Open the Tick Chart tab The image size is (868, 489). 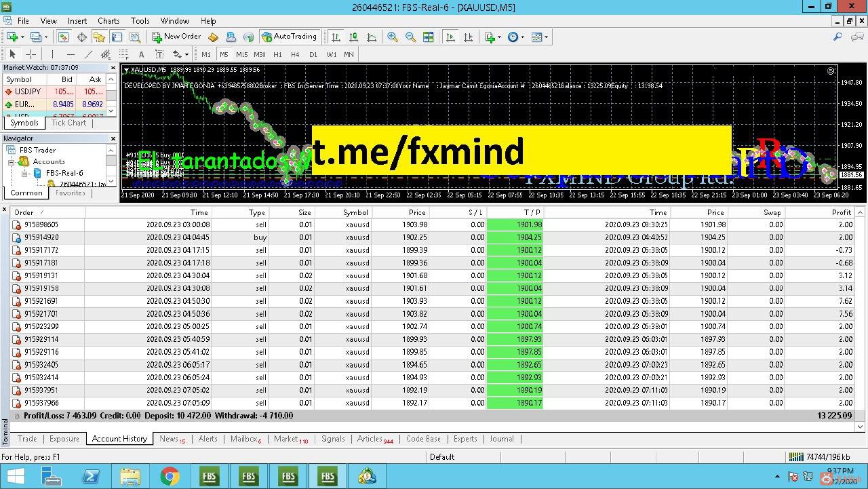69,123
